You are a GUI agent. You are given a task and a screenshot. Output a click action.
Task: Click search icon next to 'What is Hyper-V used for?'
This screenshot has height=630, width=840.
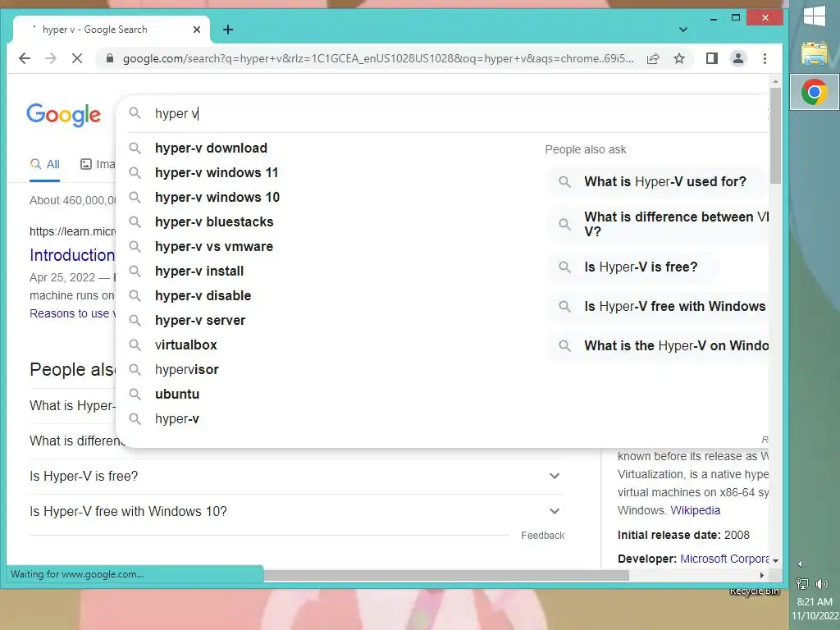pyautogui.click(x=564, y=181)
